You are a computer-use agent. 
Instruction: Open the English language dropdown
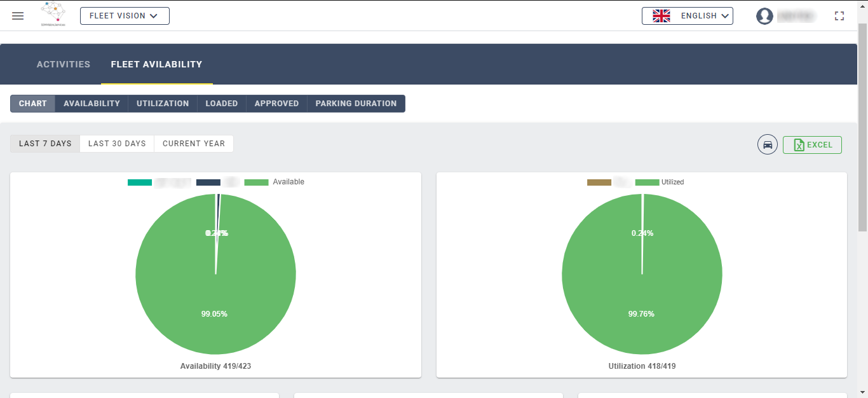(x=688, y=16)
